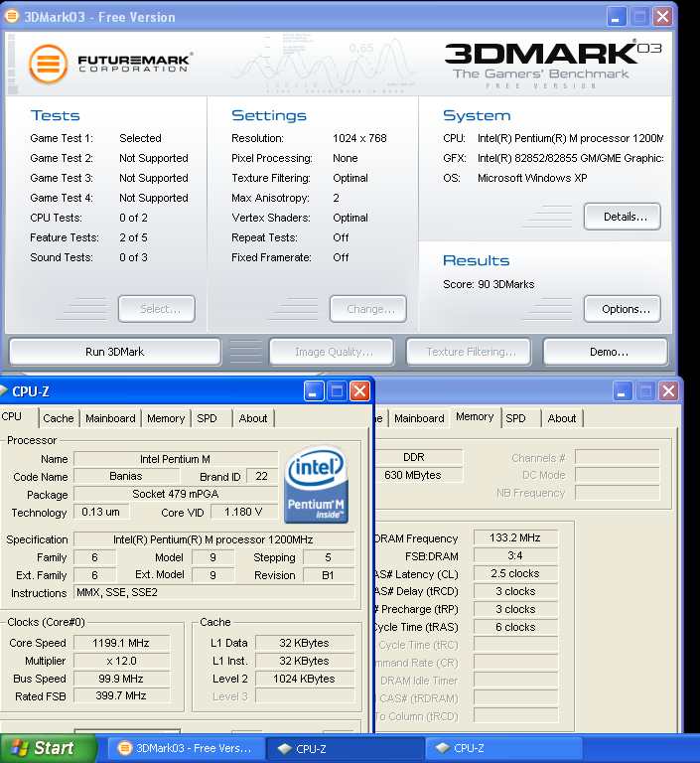Open results Options dialog
700x763 pixels.
click(623, 309)
